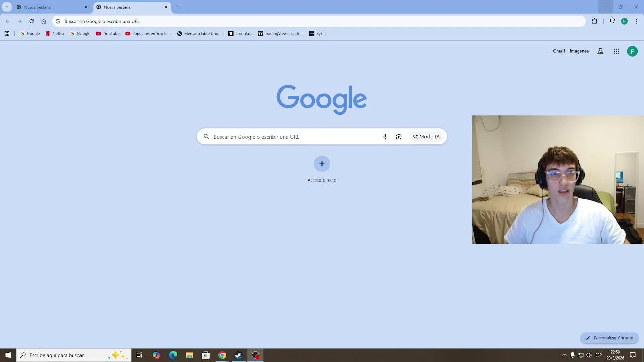Open Search Labs flask icon
644x362 pixels.
tap(600, 51)
